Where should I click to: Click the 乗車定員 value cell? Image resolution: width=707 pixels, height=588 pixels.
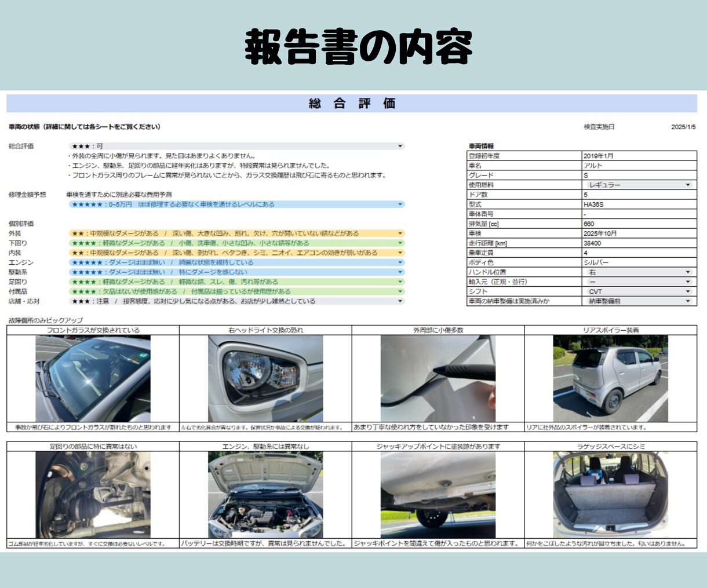[x=639, y=253]
